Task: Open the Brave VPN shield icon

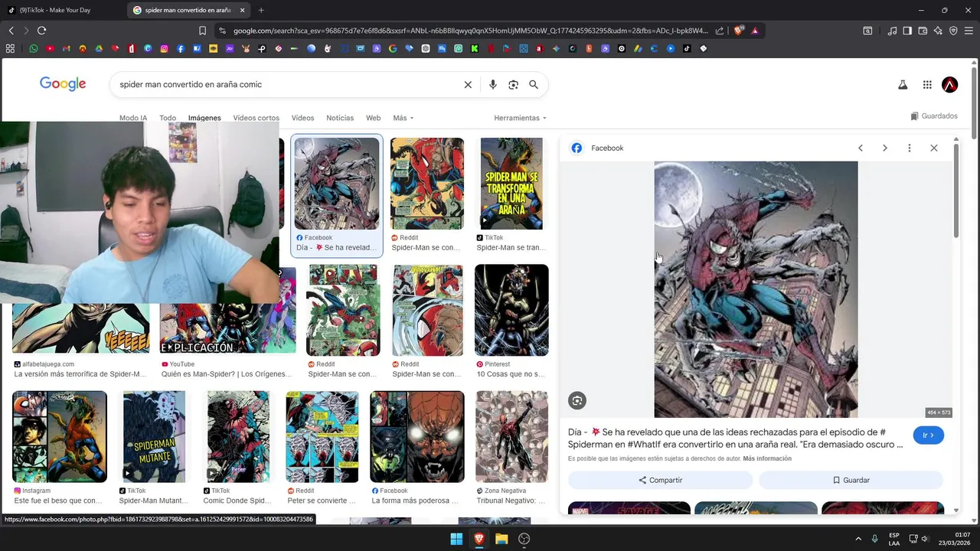Action: [x=953, y=31]
